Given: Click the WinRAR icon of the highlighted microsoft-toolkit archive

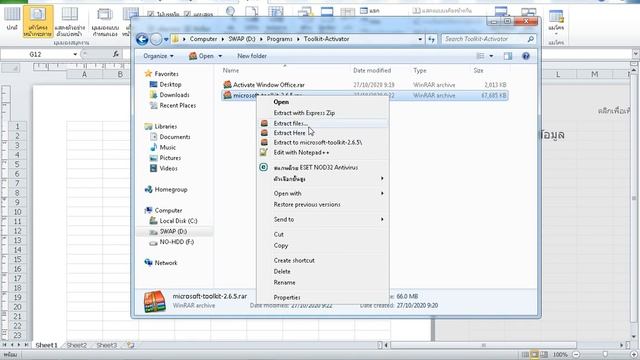Looking at the screenshot, I should click(x=227, y=95).
